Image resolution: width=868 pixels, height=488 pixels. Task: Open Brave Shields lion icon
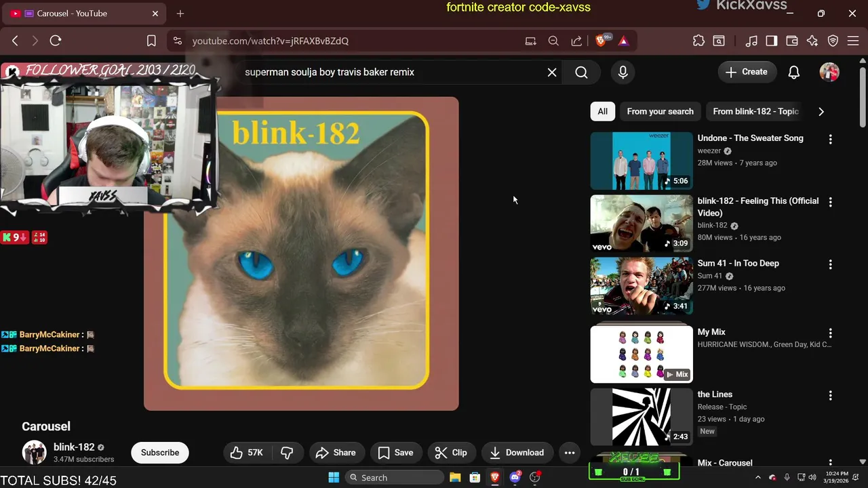tap(601, 41)
